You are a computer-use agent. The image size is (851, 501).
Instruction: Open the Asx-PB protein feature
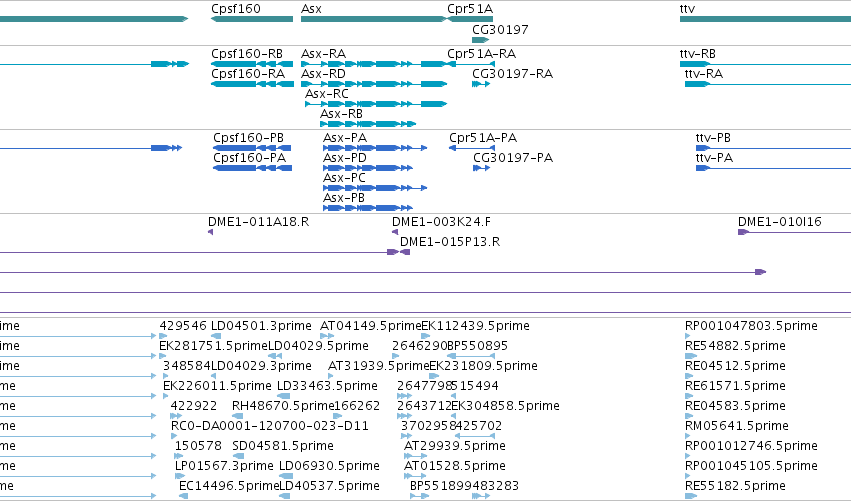tap(344, 198)
